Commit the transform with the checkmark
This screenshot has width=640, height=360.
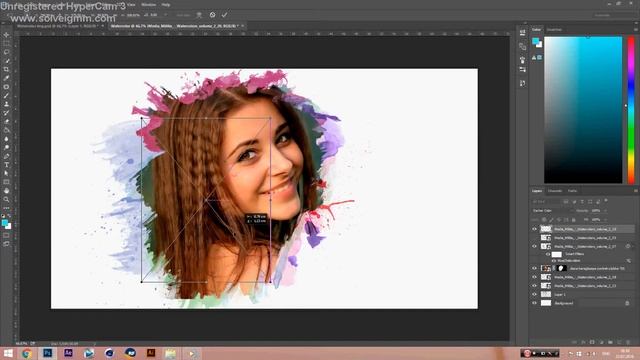point(224,15)
